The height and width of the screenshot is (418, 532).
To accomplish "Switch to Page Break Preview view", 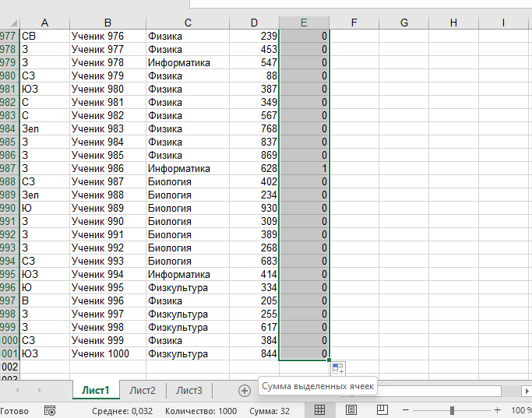I will 382,410.
